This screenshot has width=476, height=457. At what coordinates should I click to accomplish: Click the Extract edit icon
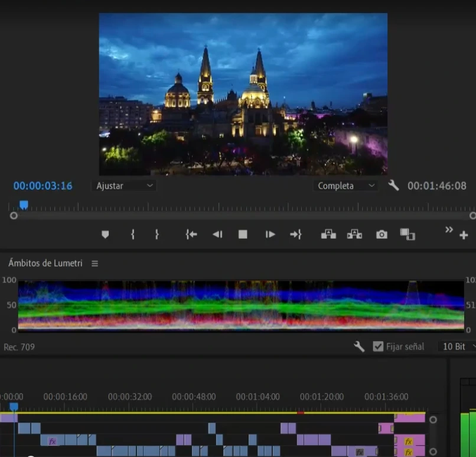354,235
